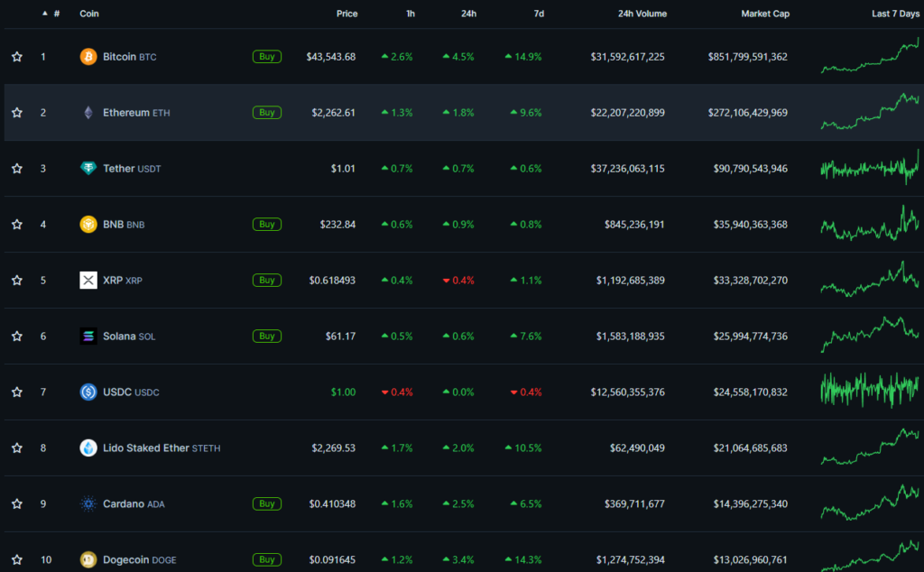
Task: Toggle the favorite star for Dogecoin
Action: (17, 560)
